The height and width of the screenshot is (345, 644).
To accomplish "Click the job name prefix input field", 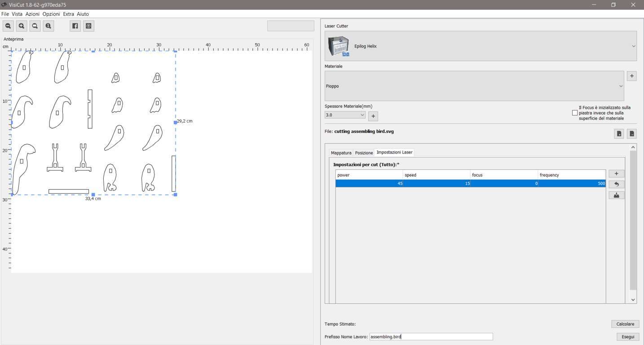I will coord(431,336).
